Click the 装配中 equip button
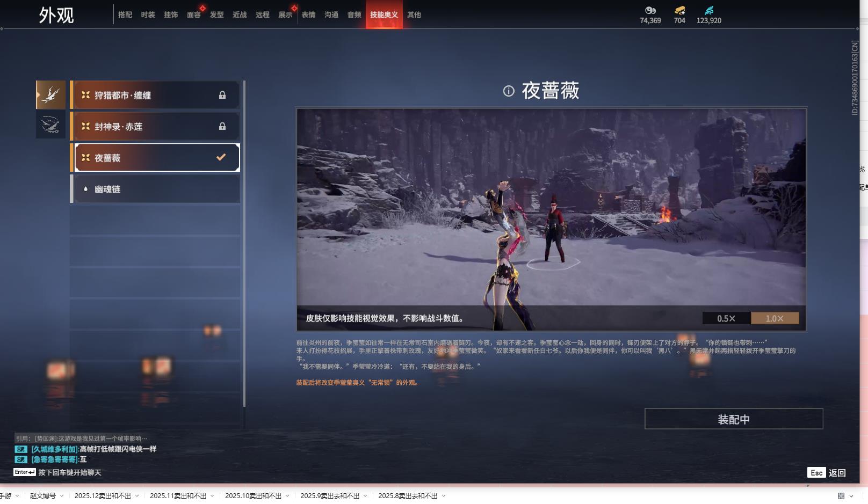 click(x=734, y=419)
